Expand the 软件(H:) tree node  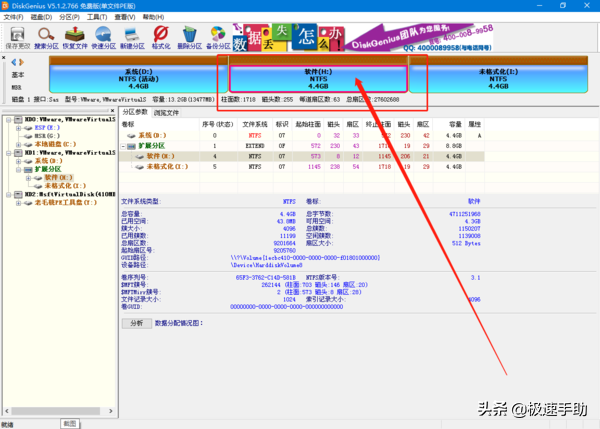28,178
